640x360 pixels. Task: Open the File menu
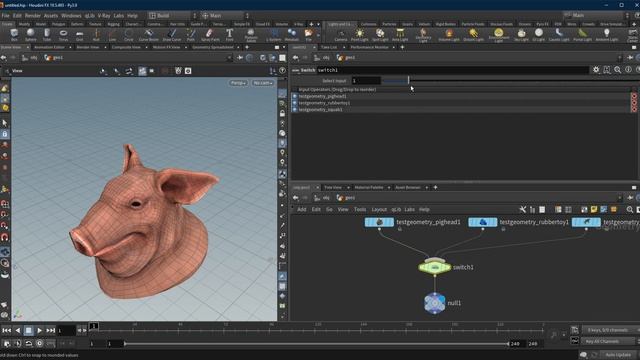point(6,16)
